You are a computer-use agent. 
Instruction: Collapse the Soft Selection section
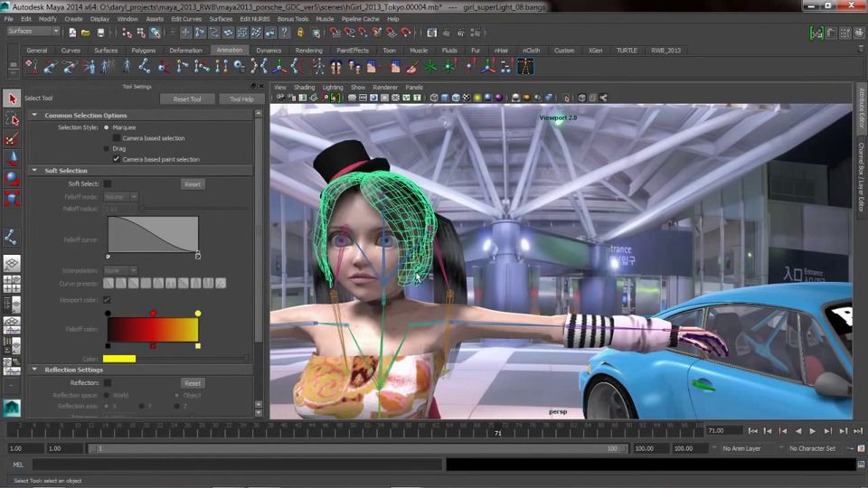tap(35, 171)
